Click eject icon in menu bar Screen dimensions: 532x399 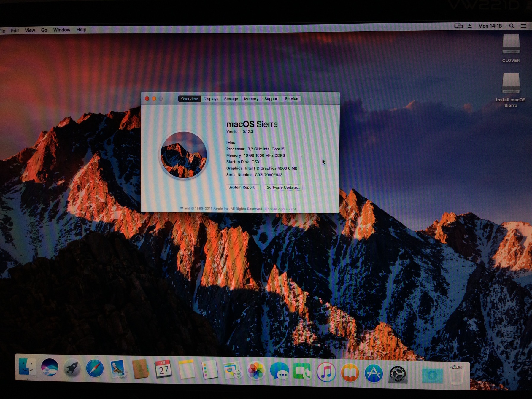pyautogui.click(x=469, y=26)
